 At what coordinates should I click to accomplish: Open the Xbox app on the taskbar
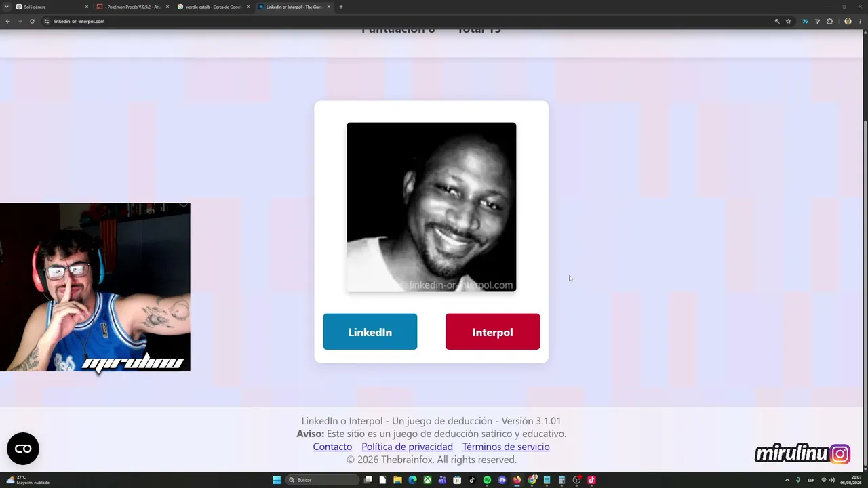coord(427,480)
